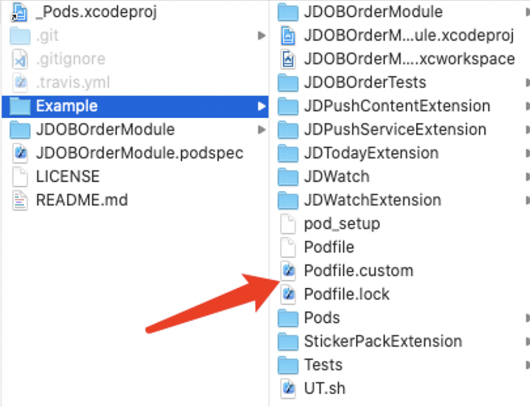The width and height of the screenshot is (532, 407).
Task: Click the JDOBOrderM...ule.xcodeproj project icon
Action: point(288,35)
